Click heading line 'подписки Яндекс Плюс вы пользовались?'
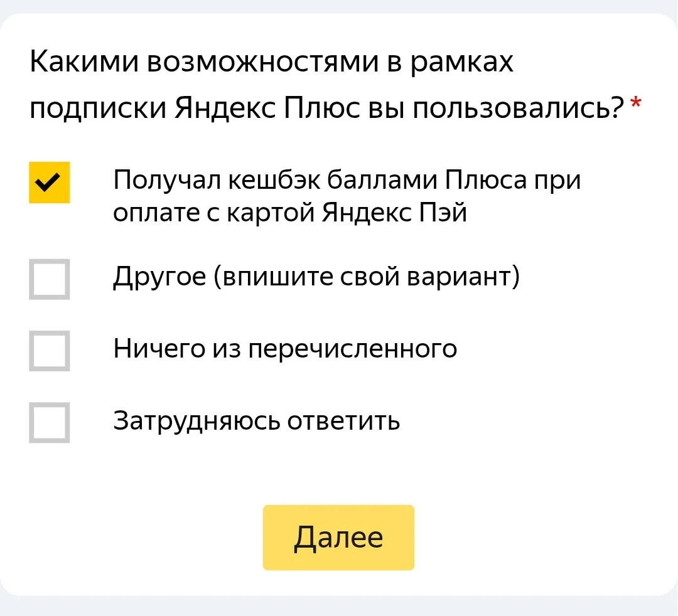 coord(327,107)
